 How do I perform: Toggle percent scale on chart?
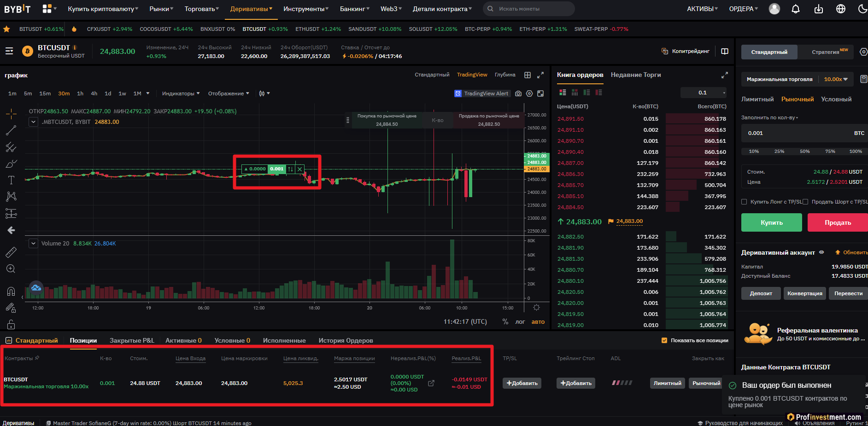click(505, 322)
